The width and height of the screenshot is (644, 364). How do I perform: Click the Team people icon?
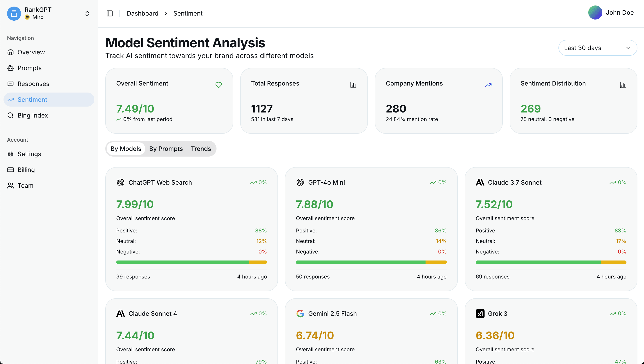click(x=11, y=186)
